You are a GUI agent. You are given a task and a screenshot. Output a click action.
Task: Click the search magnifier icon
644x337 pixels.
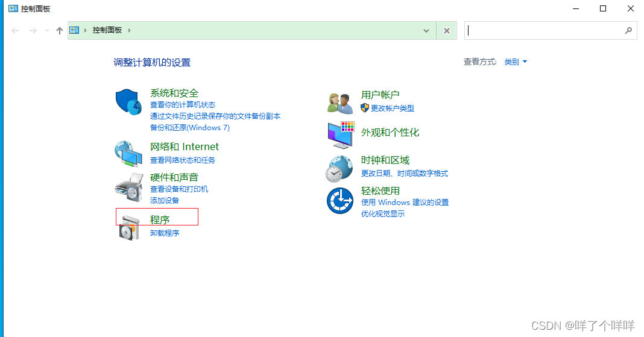click(x=628, y=30)
